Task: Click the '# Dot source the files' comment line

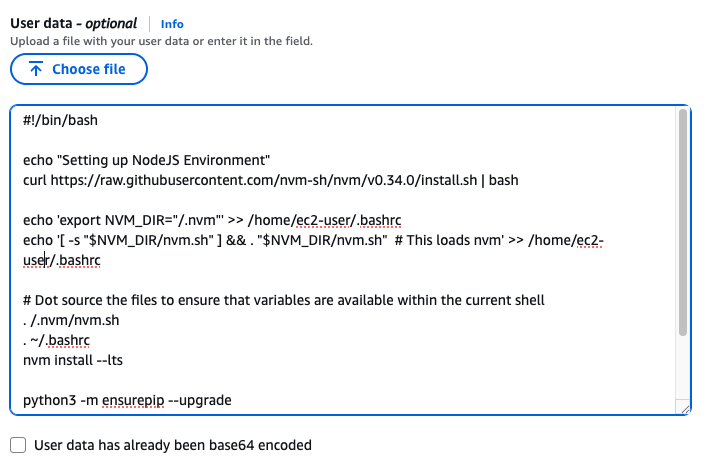Action: 284,300
